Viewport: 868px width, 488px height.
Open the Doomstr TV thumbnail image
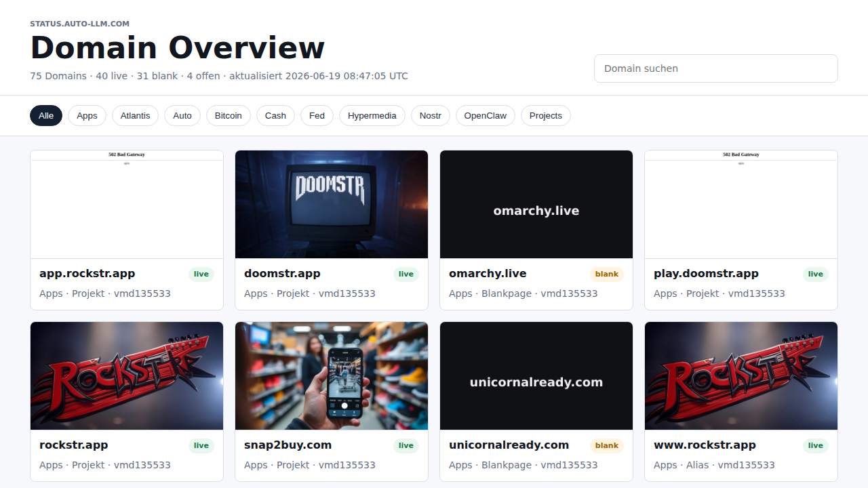(x=332, y=204)
